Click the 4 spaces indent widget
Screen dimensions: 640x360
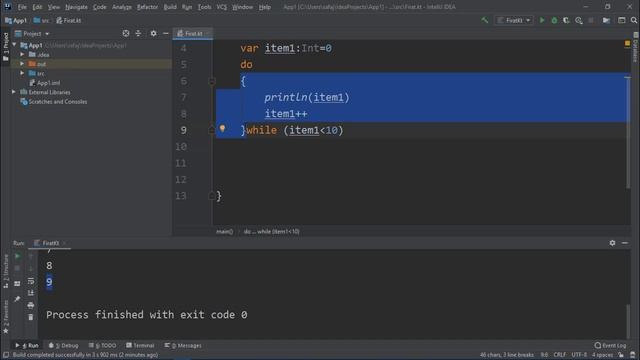click(x=602, y=355)
